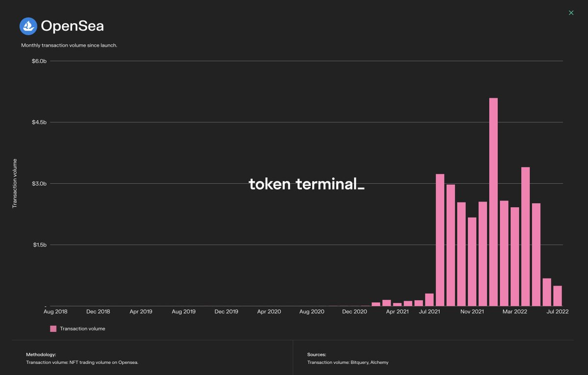Close the chart with the X icon

click(571, 13)
